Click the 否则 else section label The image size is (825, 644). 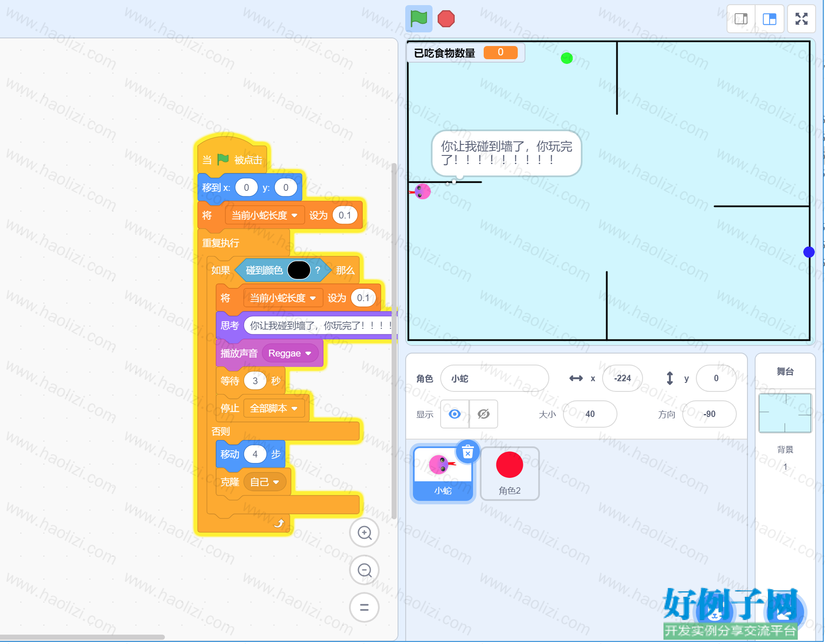[x=220, y=431]
